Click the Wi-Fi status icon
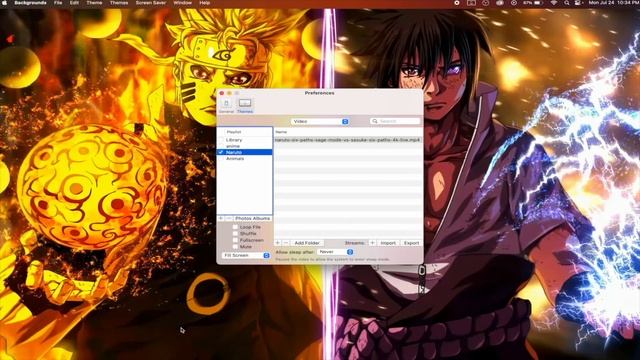The height and width of the screenshot is (360, 640). pyautogui.click(x=554, y=3)
